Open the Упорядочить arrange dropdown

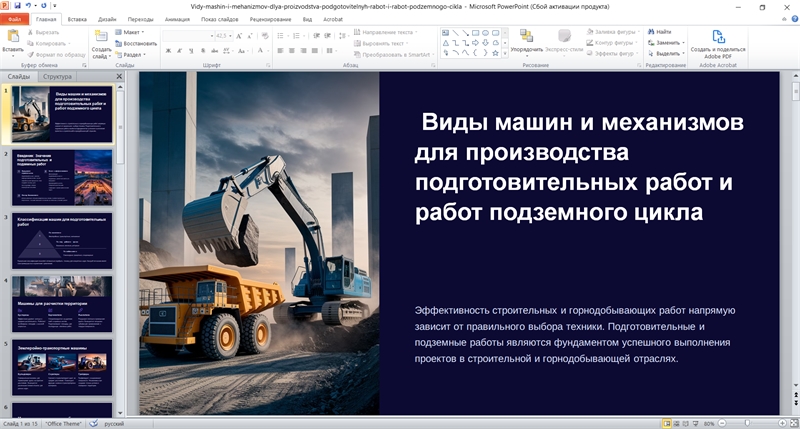coord(527,41)
